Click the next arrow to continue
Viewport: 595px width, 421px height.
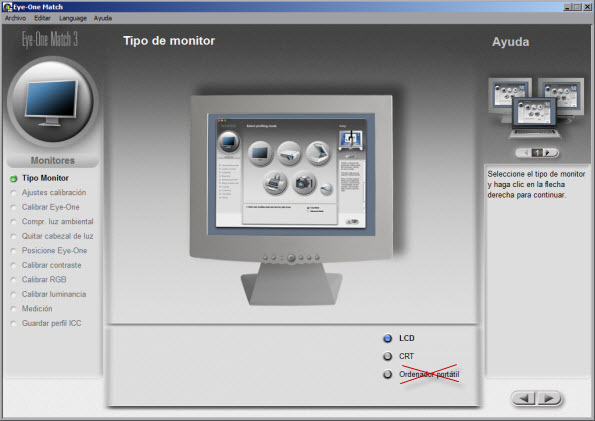pyautogui.click(x=549, y=398)
